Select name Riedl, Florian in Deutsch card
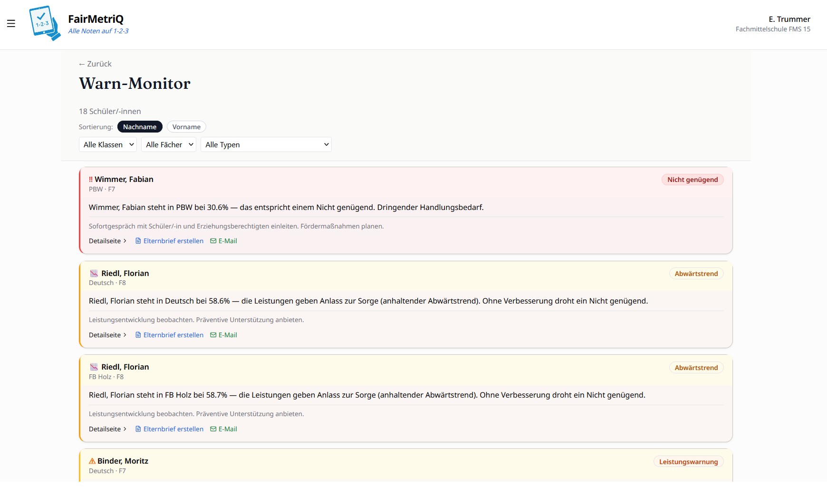 click(125, 273)
